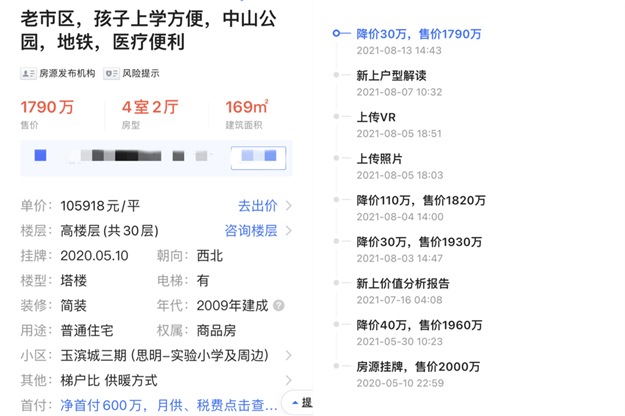Image resolution: width=625 pixels, height=416 pixels.
Task: Select timeline entry 上传VR
Action: [x=376, y=117]
